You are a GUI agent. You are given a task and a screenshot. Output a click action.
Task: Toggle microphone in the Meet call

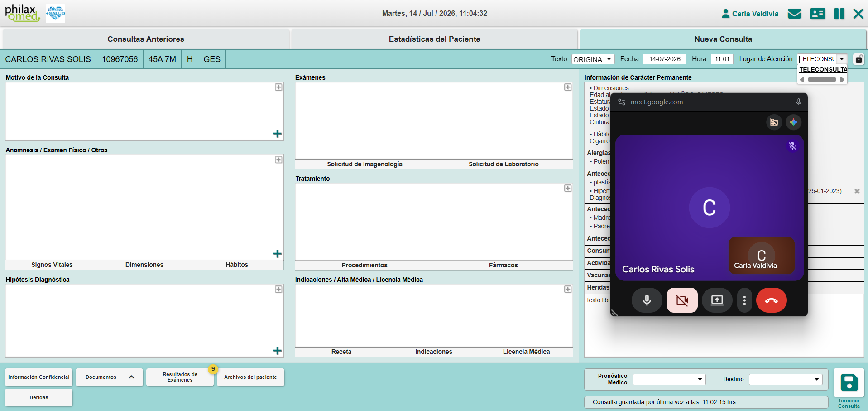tap(647, 300)
